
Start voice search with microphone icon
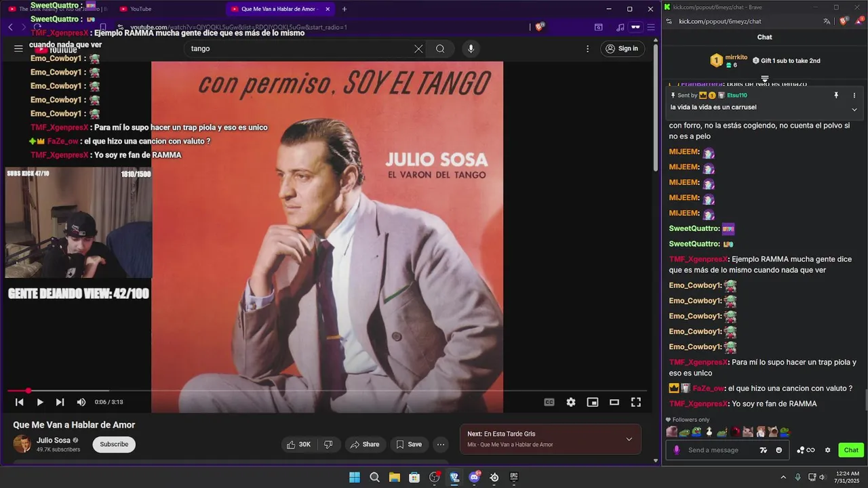click(x=471, y=49)
